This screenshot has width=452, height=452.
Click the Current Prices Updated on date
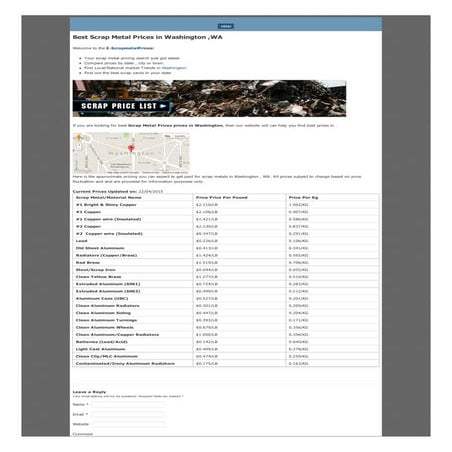151,192
